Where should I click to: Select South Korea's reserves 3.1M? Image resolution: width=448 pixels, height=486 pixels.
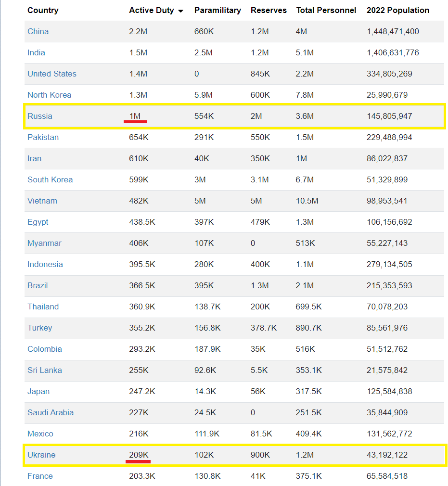pos(260,180)
